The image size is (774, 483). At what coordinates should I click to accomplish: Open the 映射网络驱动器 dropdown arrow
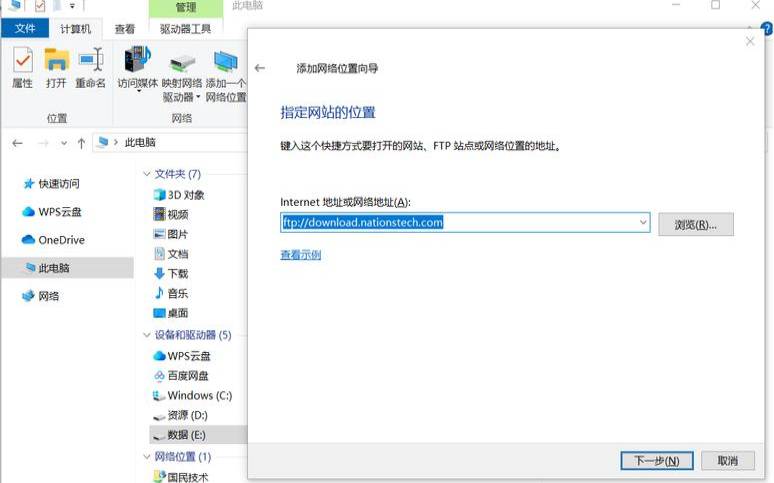[x=198, y=97]
